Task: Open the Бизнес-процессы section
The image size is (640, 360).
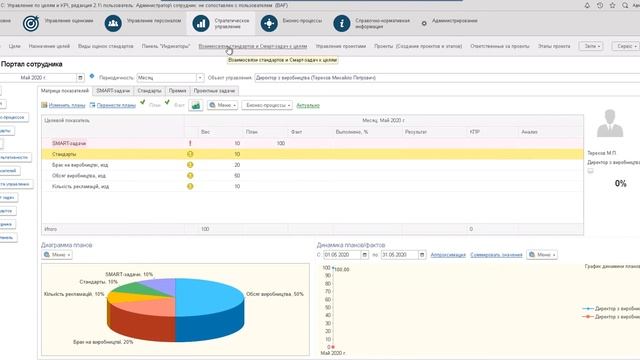Action: [291, 23]
